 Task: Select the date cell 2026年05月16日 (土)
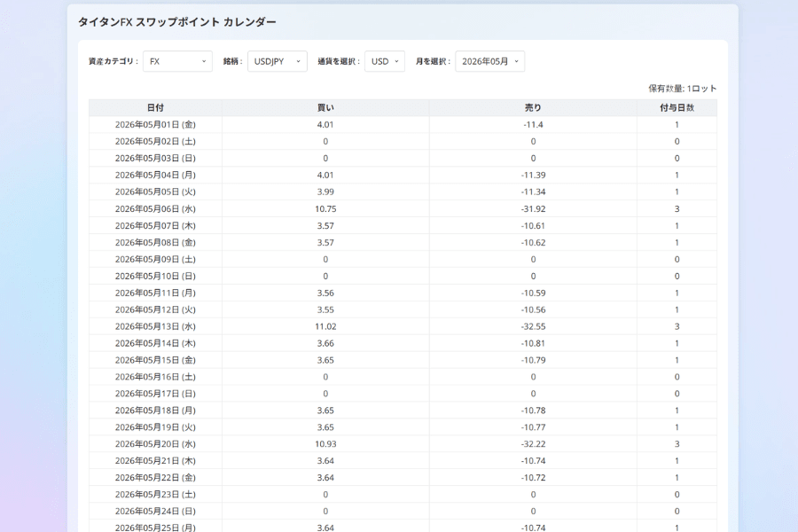[155, 377]
